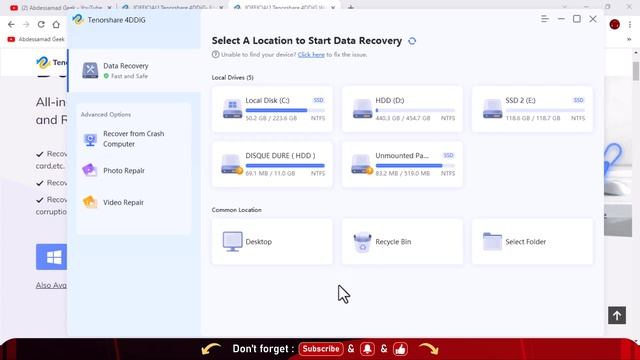This screenshot has height=360, width=640.
Task: Switch to the Abdessamad Geek YouTube tab
Action: click(61, 7)
